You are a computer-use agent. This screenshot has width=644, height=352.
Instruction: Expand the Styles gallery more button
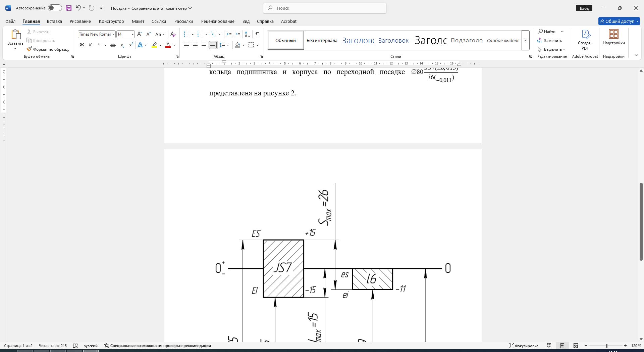click(526, 40)
